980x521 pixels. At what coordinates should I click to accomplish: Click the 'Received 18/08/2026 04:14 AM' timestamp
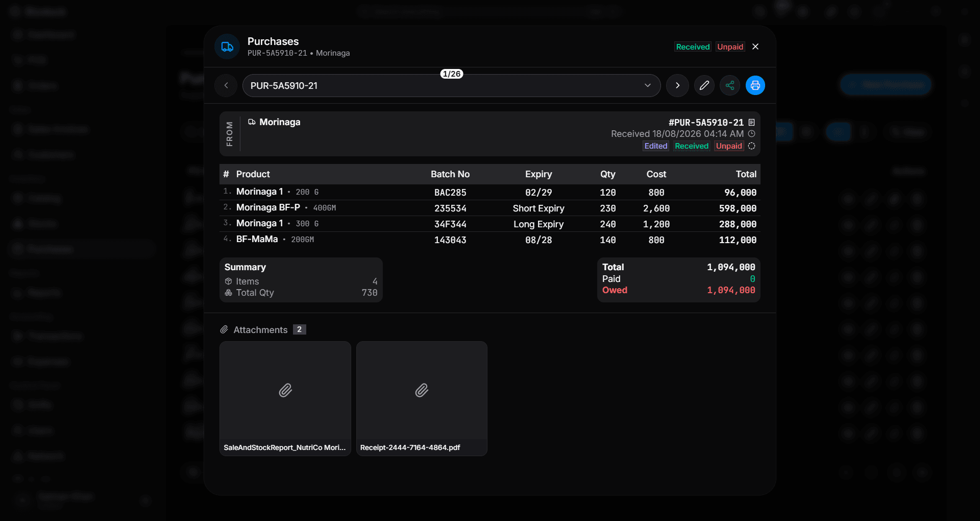click(677, 134)
